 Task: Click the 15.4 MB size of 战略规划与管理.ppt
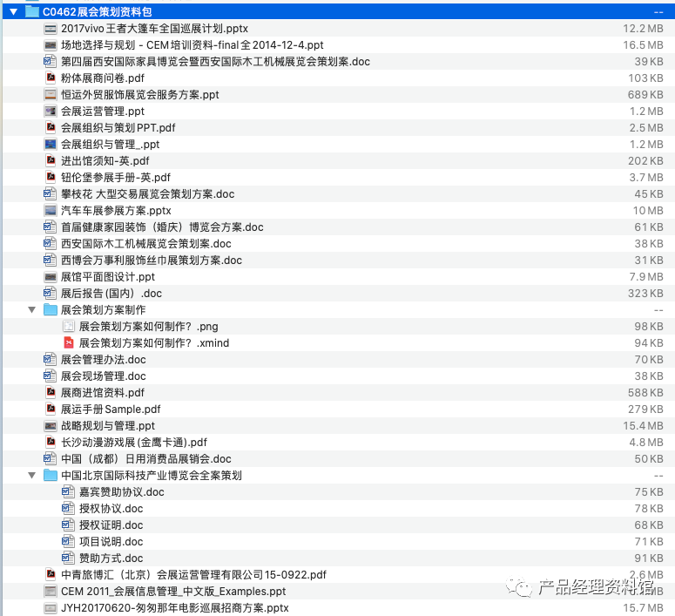(643, 426)
